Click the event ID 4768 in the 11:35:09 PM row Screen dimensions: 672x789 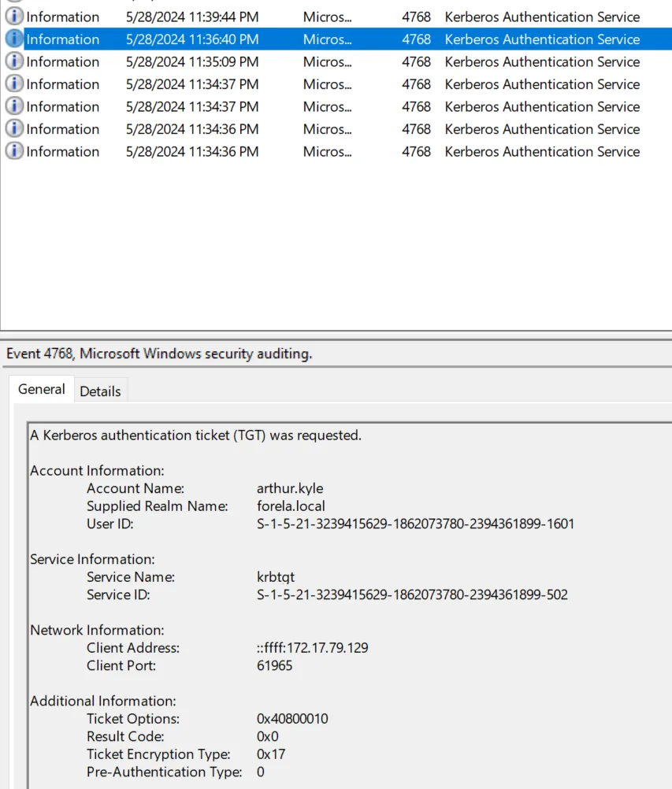[x=416, y=62]
